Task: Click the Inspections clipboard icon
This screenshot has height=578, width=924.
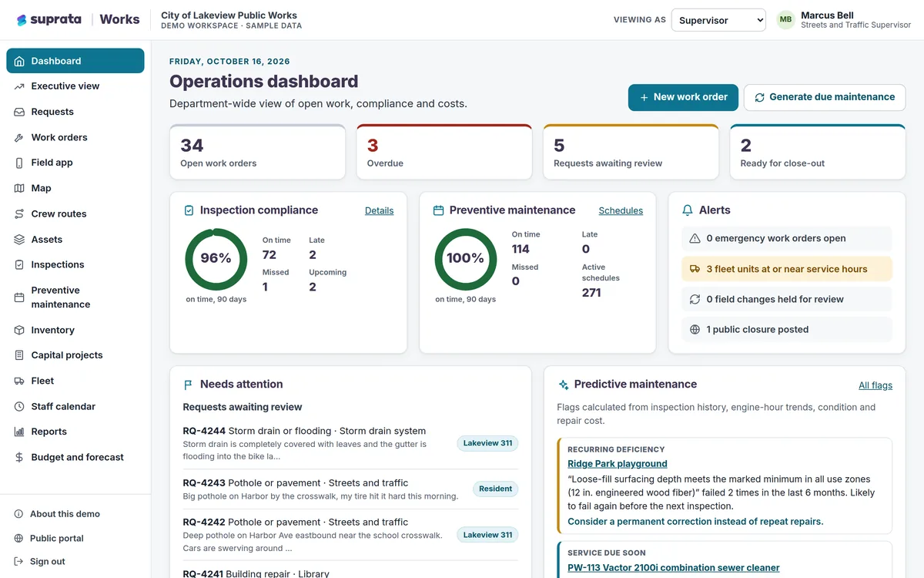Action: click(19, 264)
